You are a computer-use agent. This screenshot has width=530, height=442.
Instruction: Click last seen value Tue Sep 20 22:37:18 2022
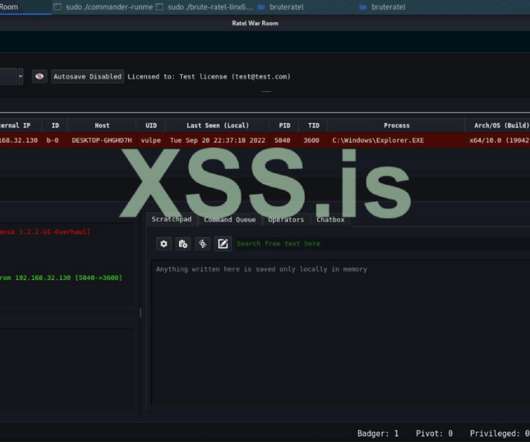tap(218, 140)
